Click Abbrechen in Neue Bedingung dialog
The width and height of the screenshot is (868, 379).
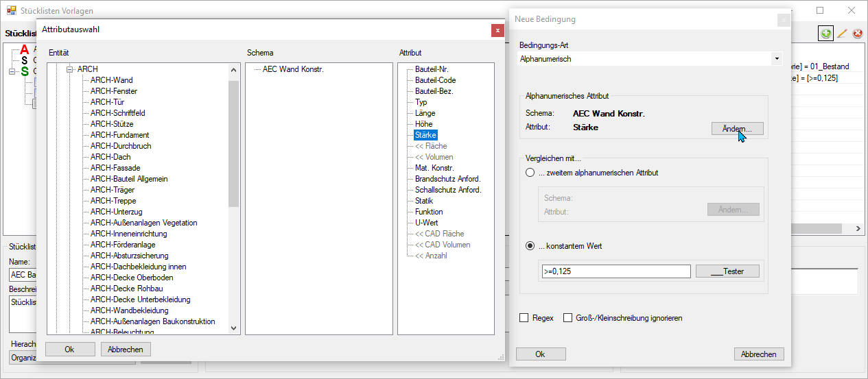pyautogui.click(x=759, y=354)
